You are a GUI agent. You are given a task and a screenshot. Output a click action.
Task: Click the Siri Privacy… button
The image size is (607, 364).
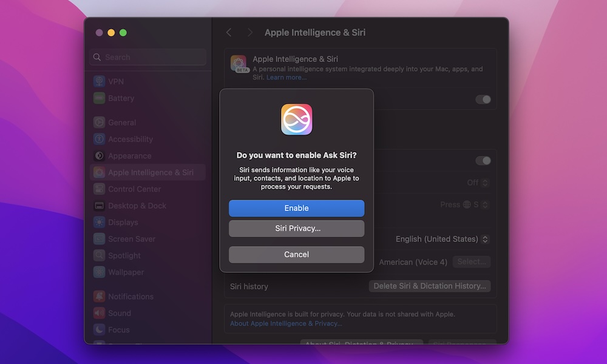(x=296, y=229)
